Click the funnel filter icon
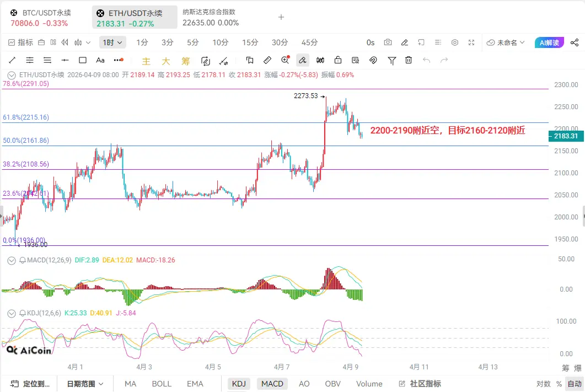This screenshot has width=585, height=392. click(391, 61)
